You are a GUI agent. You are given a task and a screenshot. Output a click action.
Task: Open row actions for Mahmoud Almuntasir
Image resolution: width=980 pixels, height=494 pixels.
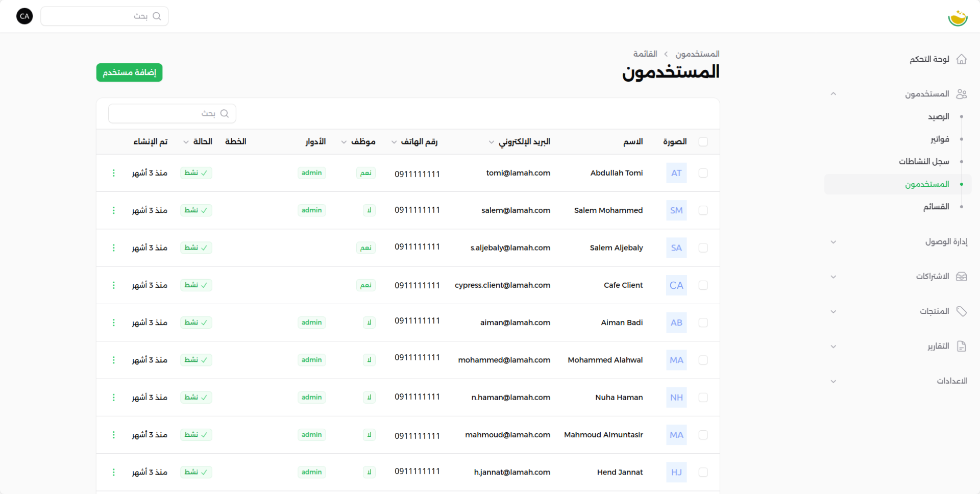point(113,435)
